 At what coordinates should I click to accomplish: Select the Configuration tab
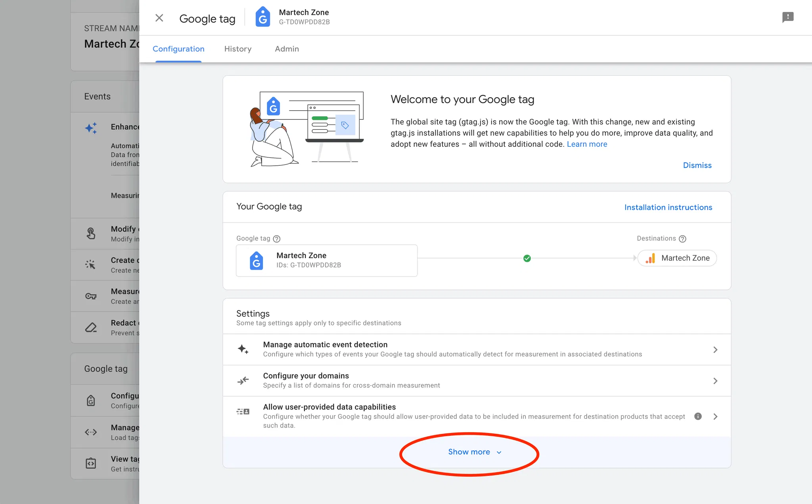[x=178, y=49]
